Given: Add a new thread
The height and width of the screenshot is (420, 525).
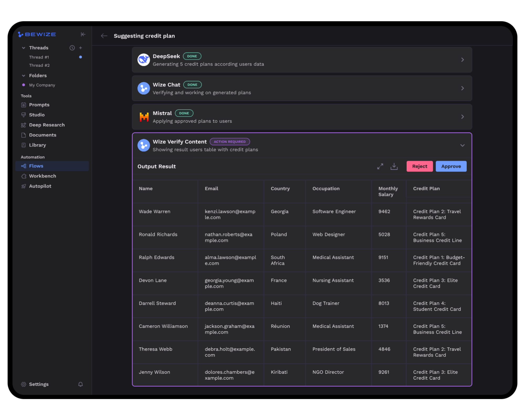Looking at the screenshot, I should coord(81,48).
